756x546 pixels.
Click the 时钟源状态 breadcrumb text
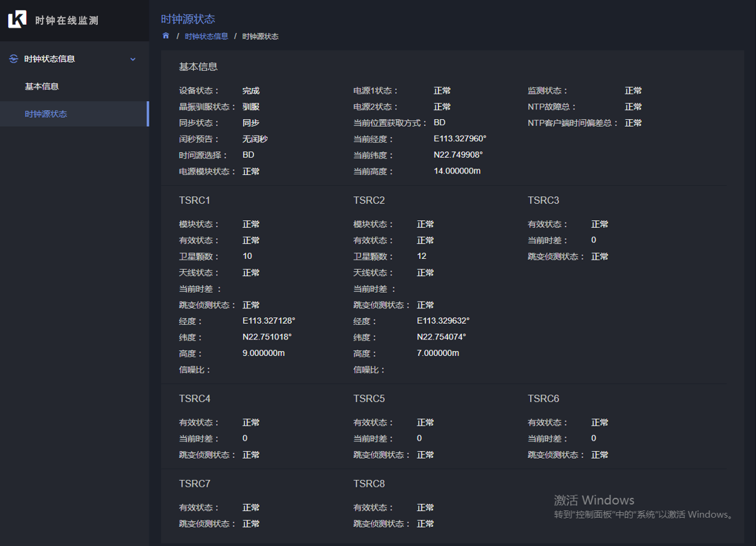pos(260,36)
